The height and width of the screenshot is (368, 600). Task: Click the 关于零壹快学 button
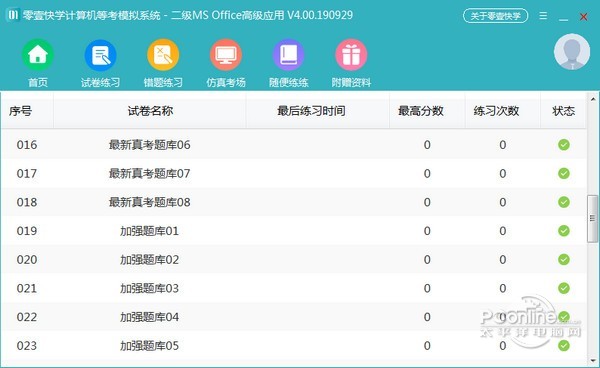496,16
